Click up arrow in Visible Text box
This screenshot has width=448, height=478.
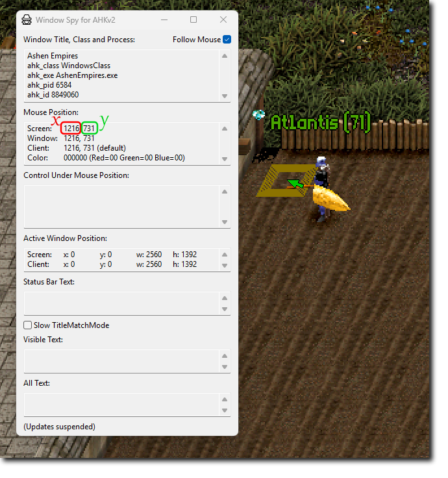(225, 356)
